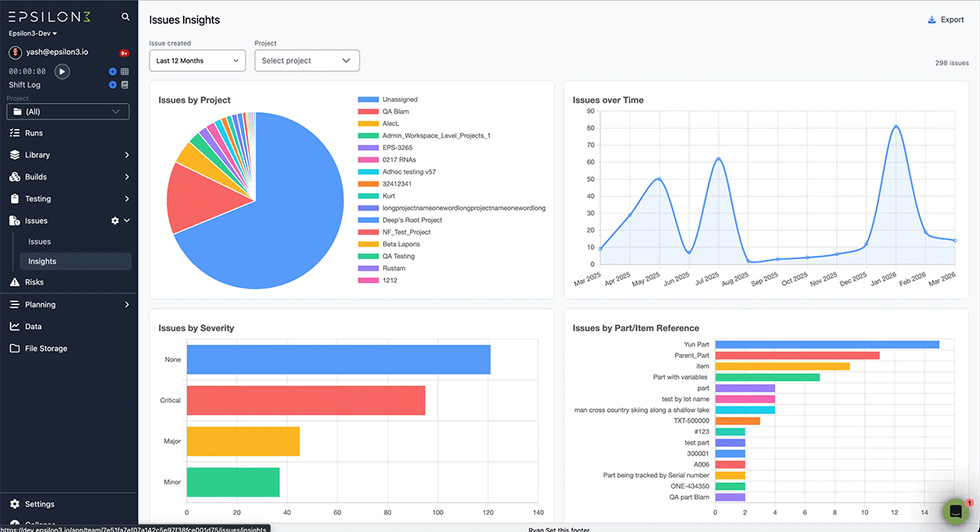The image size is (980, 532).
Task: Click the Library layers icon
Action: 15,155
